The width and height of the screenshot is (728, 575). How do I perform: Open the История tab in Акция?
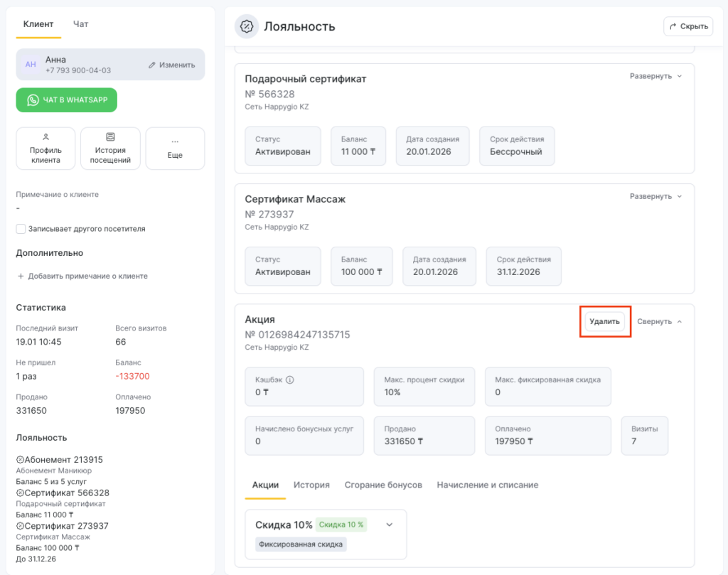coord(311,485)
